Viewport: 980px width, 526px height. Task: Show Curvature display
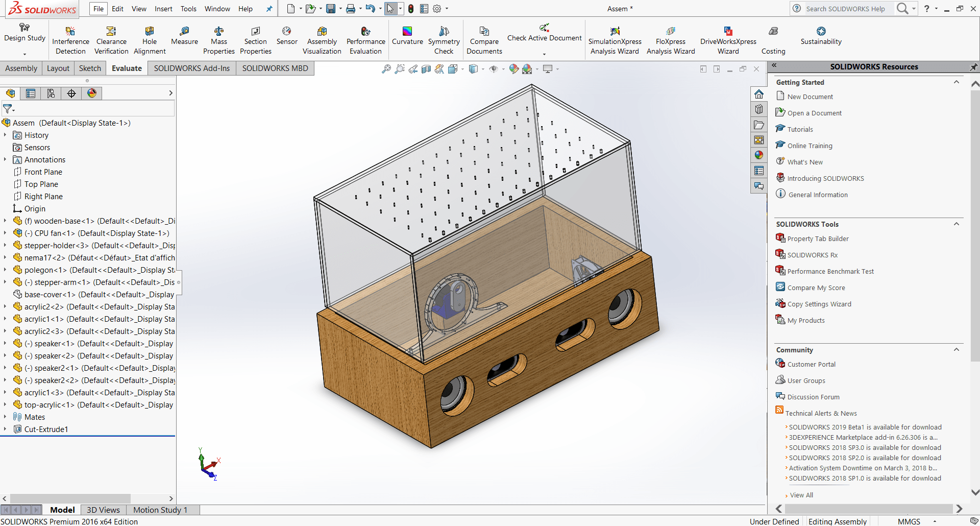coord(407,36)
